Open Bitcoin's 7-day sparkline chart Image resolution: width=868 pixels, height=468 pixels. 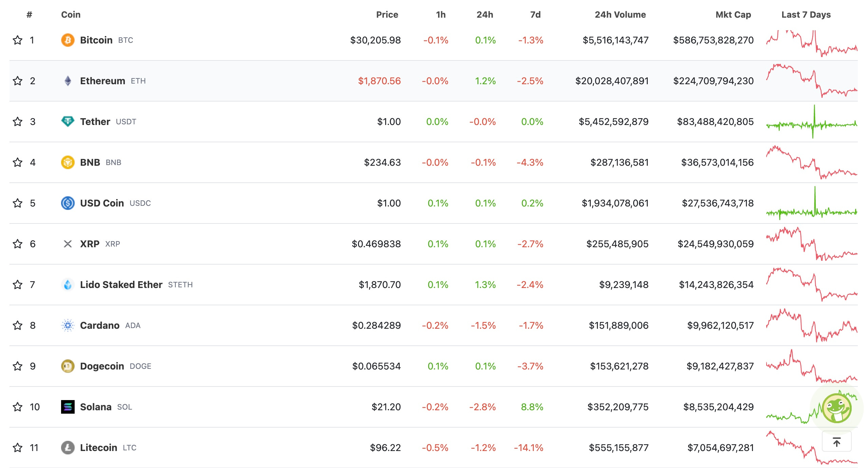pos(812,43)
